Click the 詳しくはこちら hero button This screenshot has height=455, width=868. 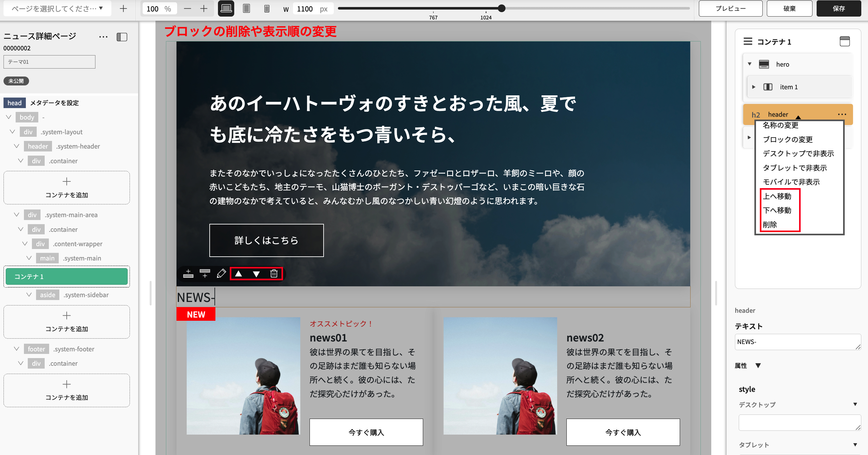[266, 240]
